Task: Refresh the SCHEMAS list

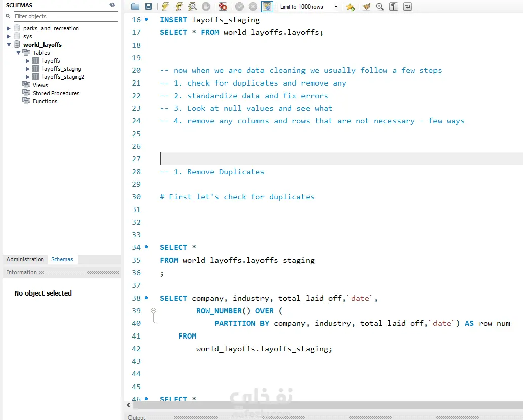Action: 112,5
